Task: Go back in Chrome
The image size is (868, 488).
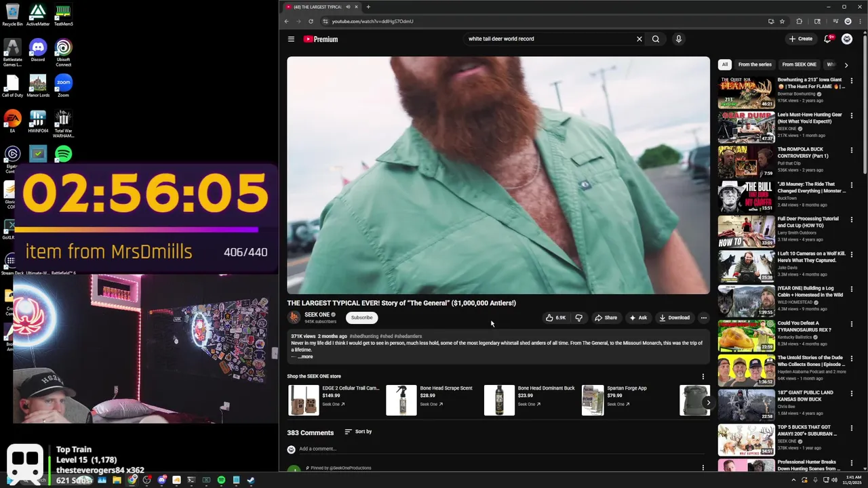Action: (x=286, y=21)
